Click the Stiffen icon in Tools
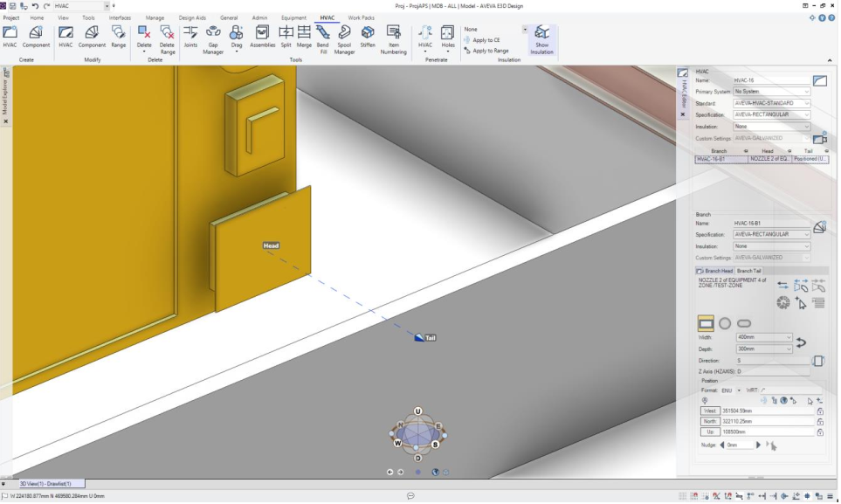The height and width of the screenshot is (504, 841). pos(369,36)
